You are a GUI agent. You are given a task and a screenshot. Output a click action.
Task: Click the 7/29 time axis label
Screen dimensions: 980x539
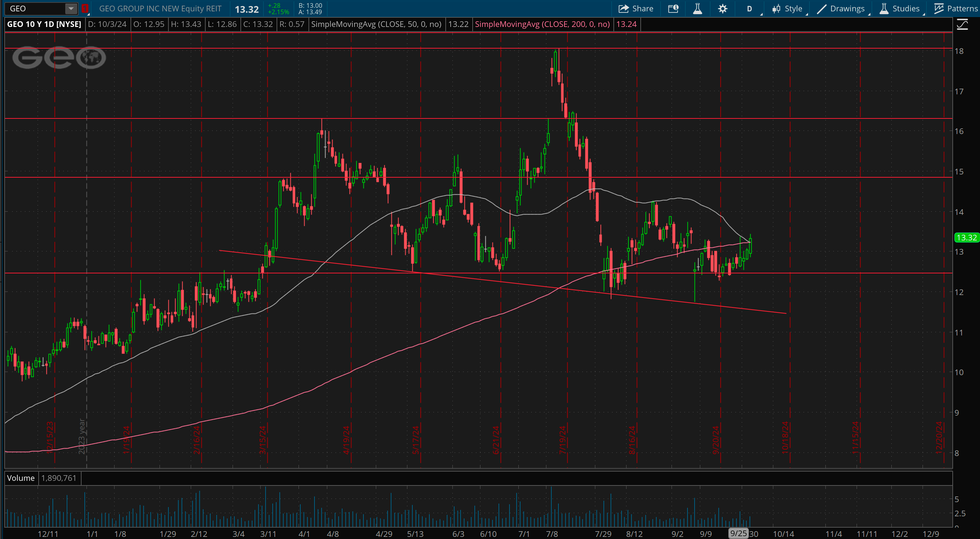[603, 534]
